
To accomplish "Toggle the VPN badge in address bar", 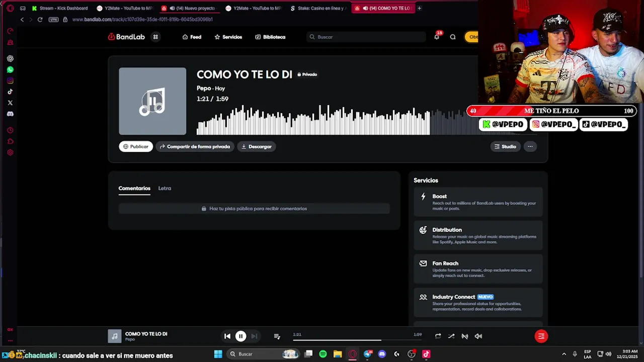I will click(x=53, y=20).
